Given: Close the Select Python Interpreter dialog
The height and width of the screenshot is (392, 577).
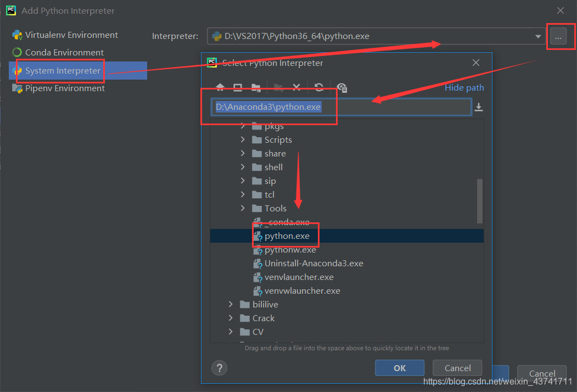Looking at the screenshot, I should point(476,63).
